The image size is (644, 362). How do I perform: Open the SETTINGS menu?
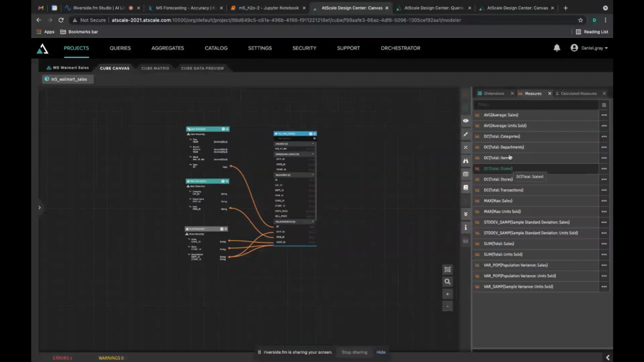[x=260, y=48]
